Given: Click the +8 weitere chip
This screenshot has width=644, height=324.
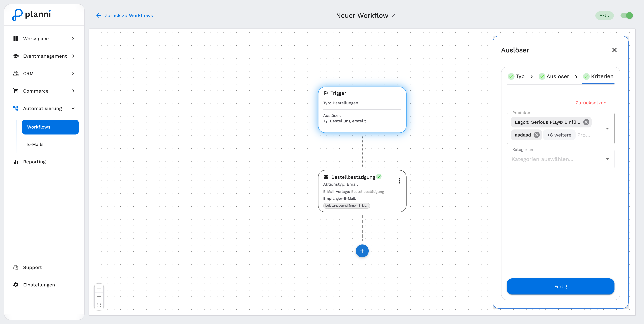Looking at the screenshot, I should tap(559, 135).
